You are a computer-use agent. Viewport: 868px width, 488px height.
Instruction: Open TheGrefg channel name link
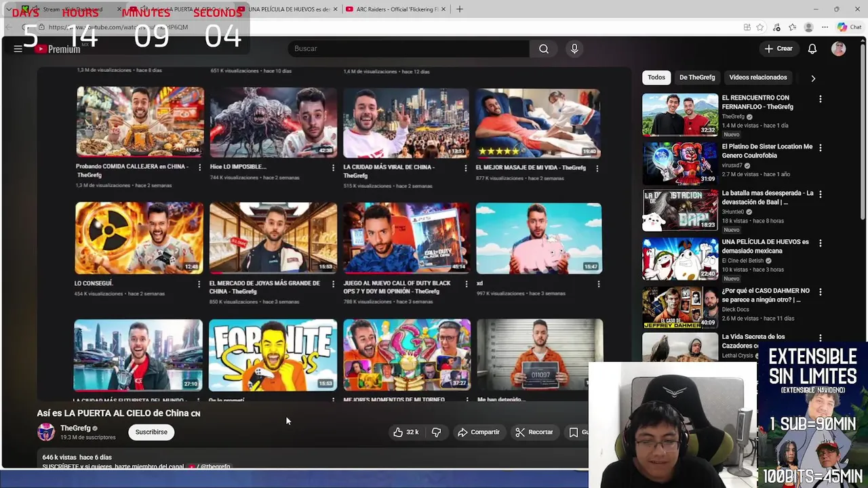coord(75,428)
